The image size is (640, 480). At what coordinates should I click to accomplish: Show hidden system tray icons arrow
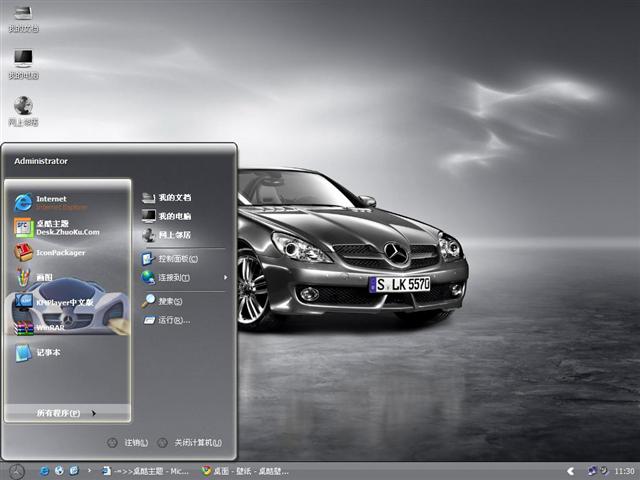[570, 470]
